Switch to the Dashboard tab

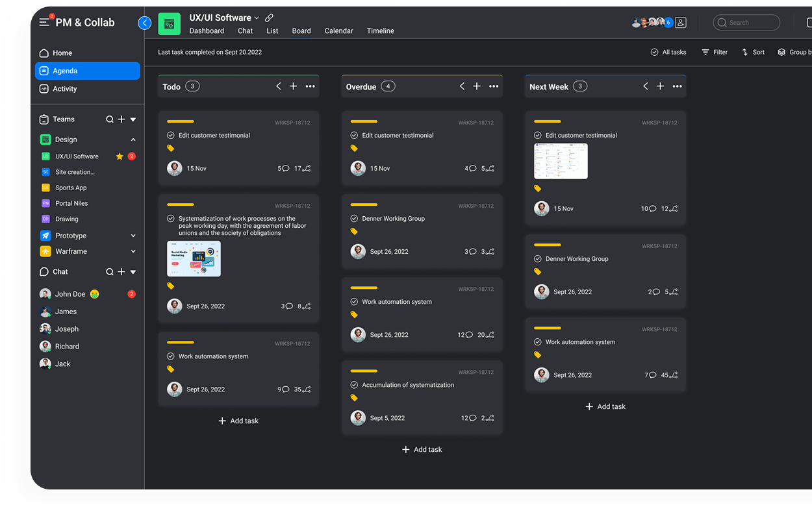point(207,31)
